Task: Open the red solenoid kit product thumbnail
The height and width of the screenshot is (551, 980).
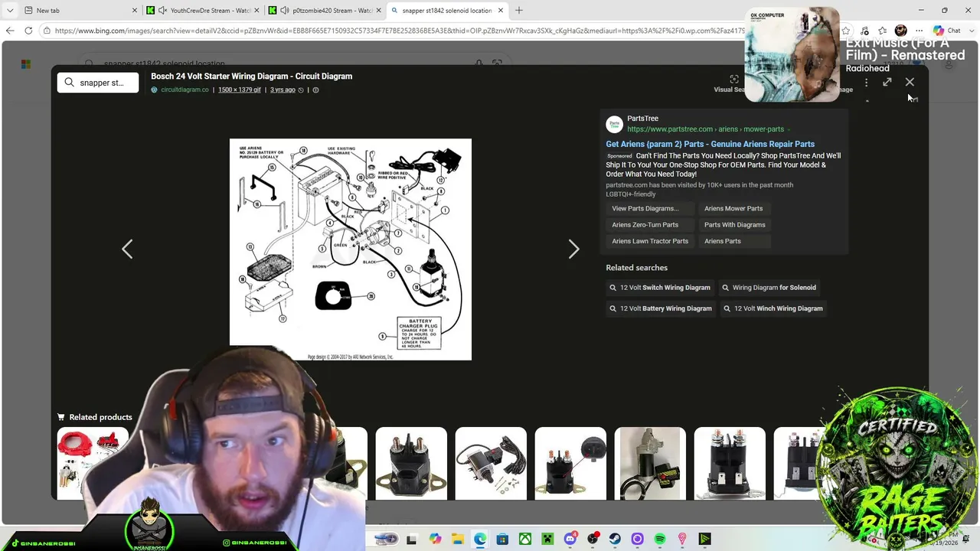Action: 93,463
